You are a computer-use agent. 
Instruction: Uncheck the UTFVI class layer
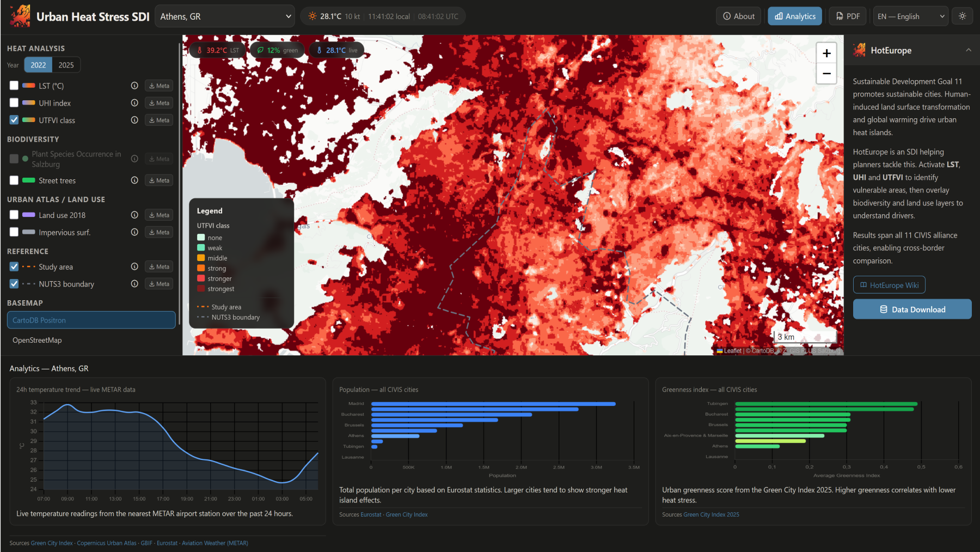pos(14,120)
